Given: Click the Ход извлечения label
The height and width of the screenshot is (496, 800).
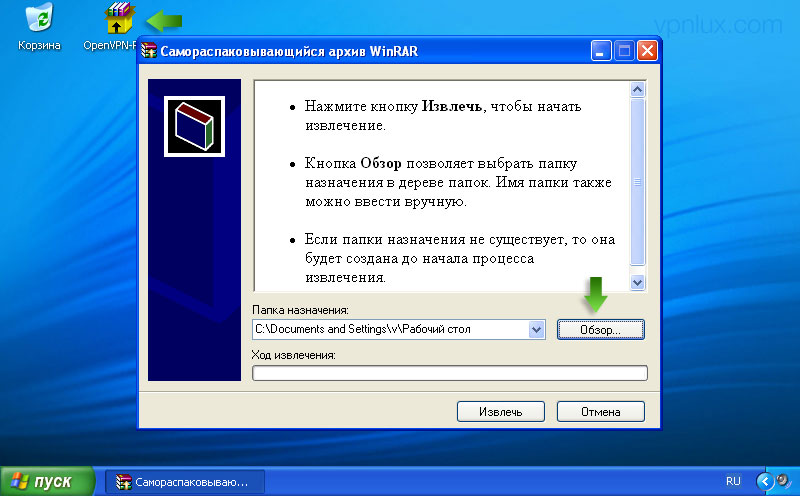Looking at the screenshot, I should [293, 355].
